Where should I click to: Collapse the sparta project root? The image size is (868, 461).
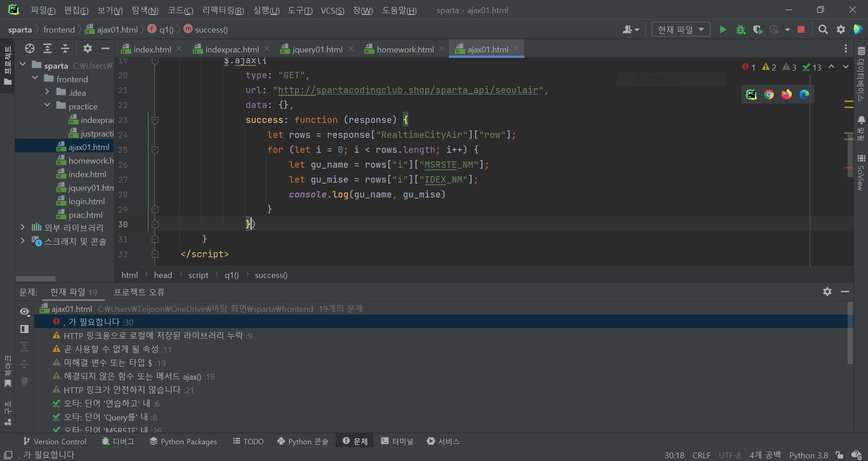tap(23, 65)
